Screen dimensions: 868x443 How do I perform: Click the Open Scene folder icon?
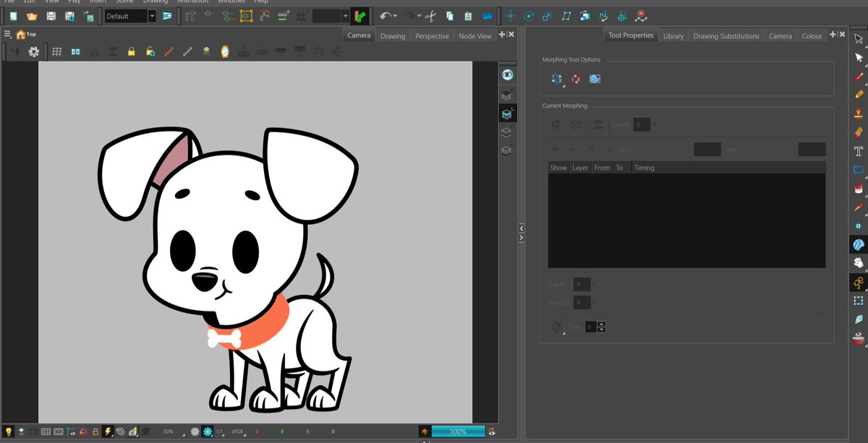(32, 16)
